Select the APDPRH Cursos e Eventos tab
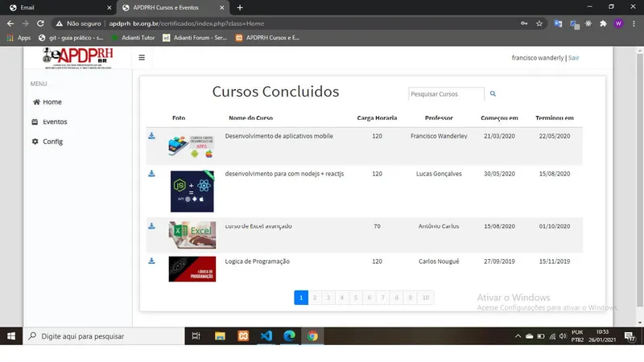Image resolution: width=644 pixels, height=362 pixels. click(174, 7)
